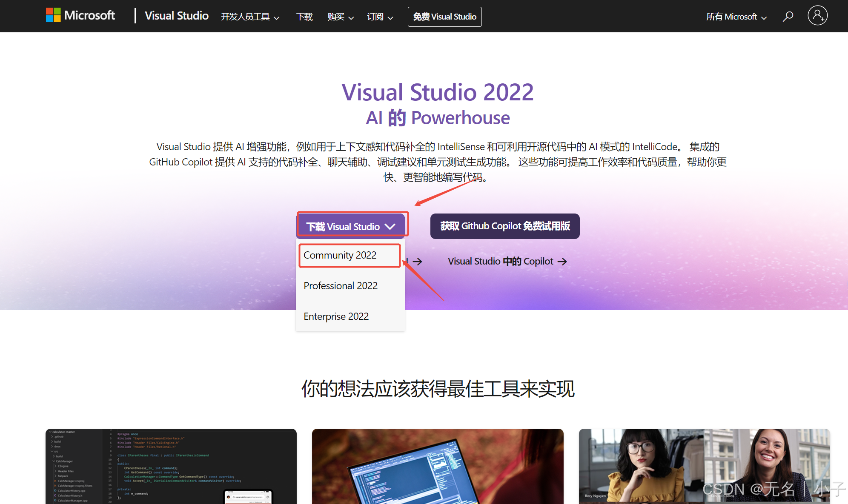Open the search magnifier icon

[x=788, y=16]
